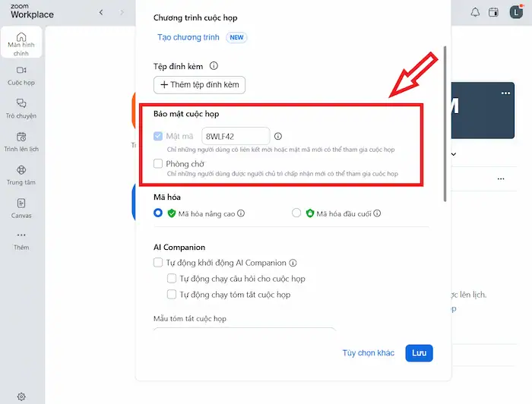Enable Tự động chạy tóm tắt cuộc họp

[172, 294]
